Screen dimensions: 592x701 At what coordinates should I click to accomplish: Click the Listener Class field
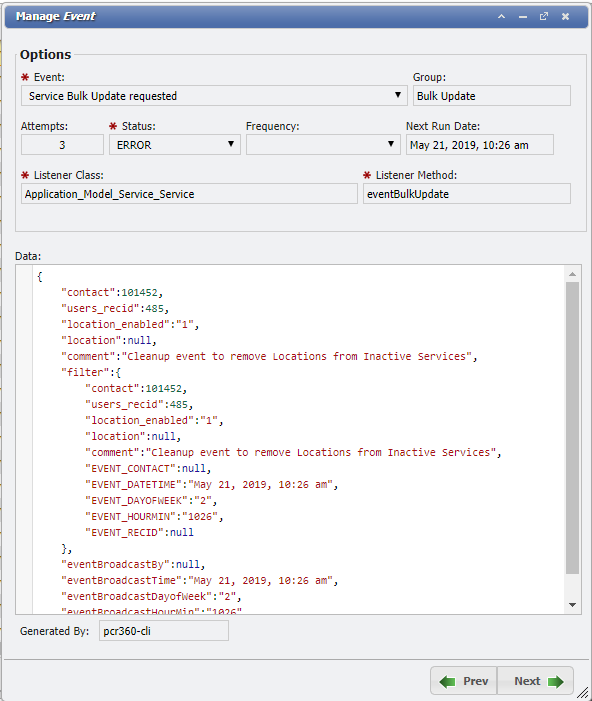click(189, 194)
